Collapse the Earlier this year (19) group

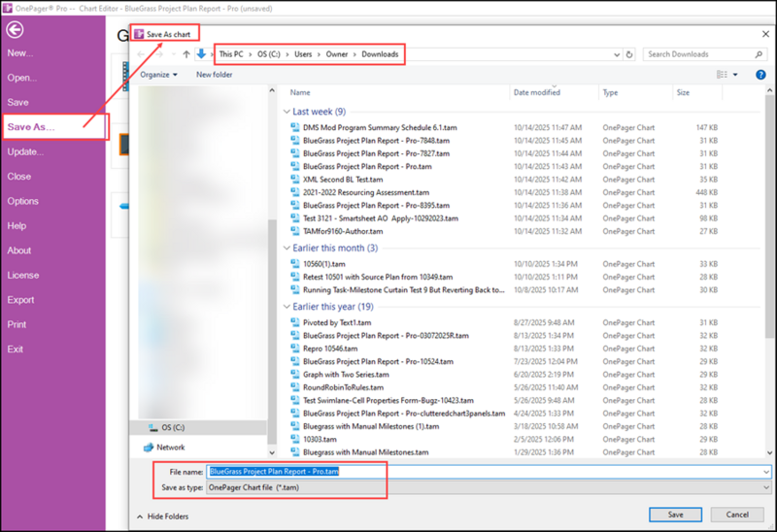click(287, 307)
